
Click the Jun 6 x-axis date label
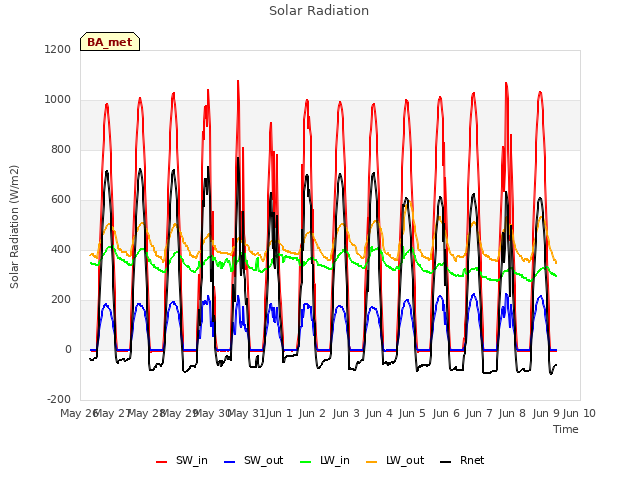point(446,413)
